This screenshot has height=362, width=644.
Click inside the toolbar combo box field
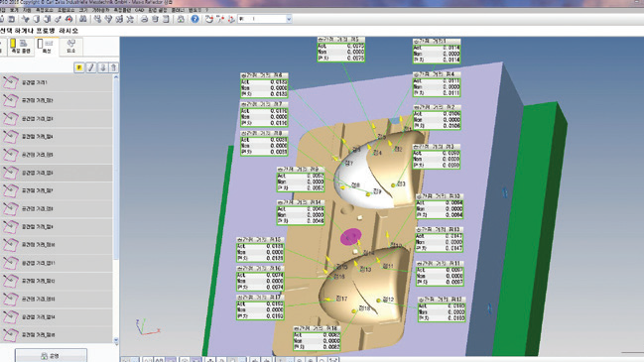262,19
